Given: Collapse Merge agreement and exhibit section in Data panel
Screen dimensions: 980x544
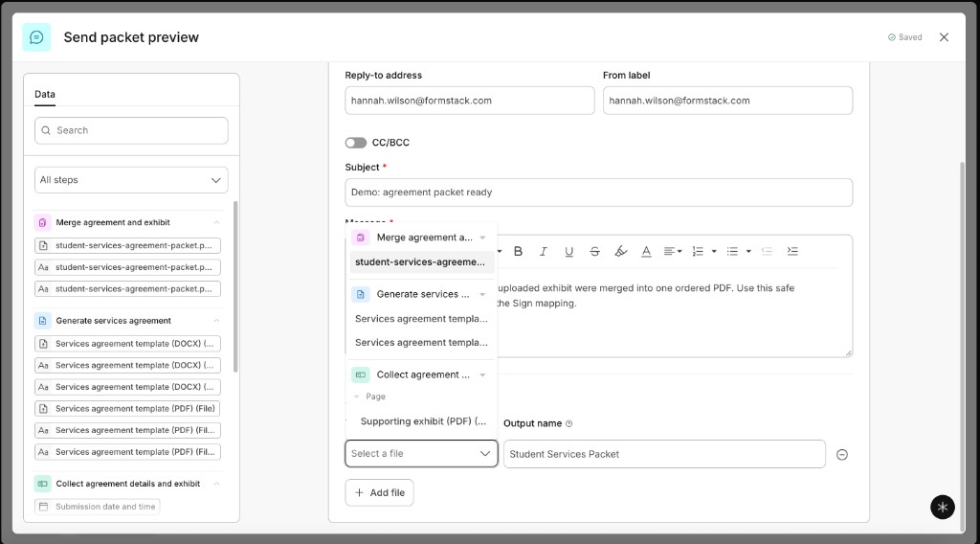Looking at the screenshot, I should pos(216,222).
